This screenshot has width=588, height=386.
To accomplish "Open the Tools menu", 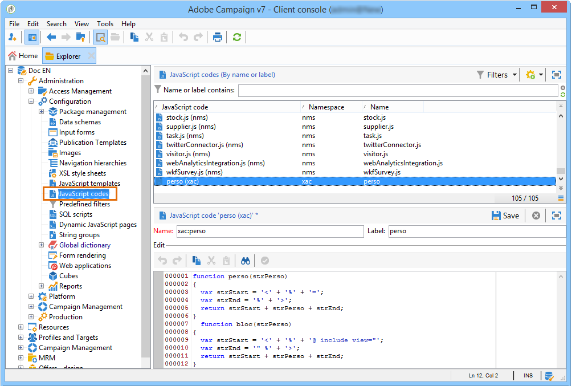I will pyautogui.click(x=105, y=24).
